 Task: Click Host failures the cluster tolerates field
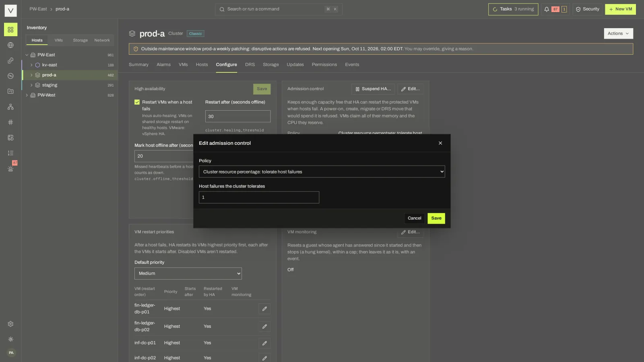tap(259, 197)
